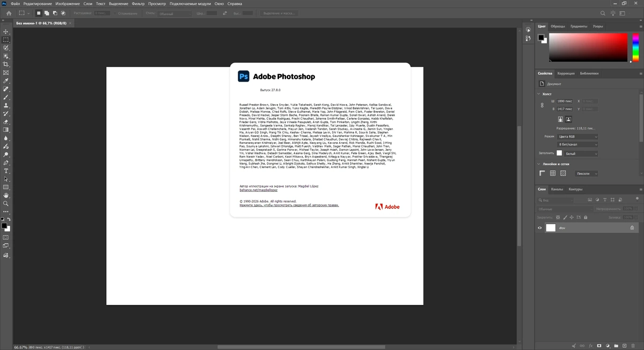Set canvas to landscape orientation
The width and height of the screenshot is (644, 350).
coord(568,119)
